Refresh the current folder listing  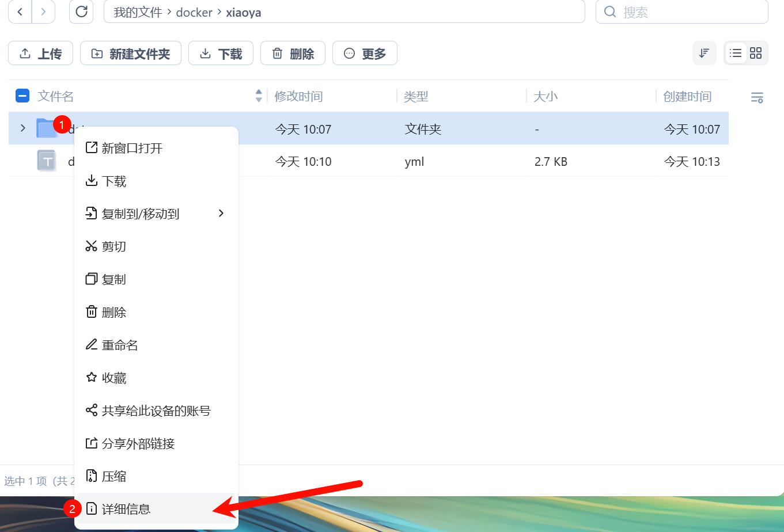81,12
